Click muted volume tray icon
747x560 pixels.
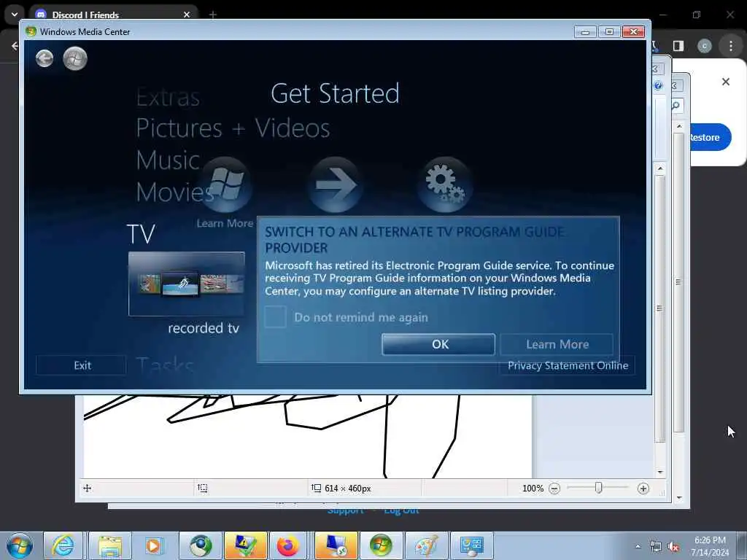click(x=673, y=547)
